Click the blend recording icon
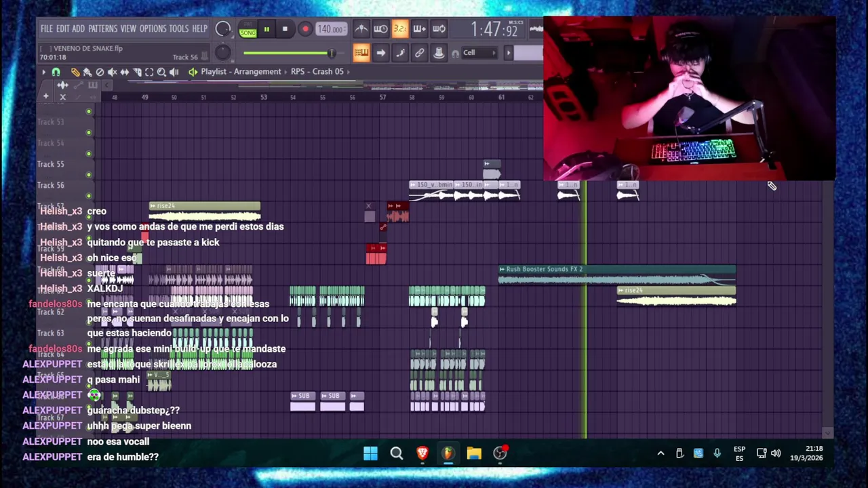This screenshot has height=488, width=868. tap(419, 28)
